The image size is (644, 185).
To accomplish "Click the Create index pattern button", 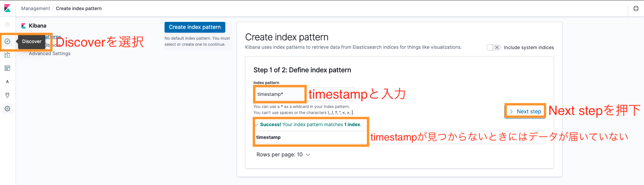I will (195, 27).
